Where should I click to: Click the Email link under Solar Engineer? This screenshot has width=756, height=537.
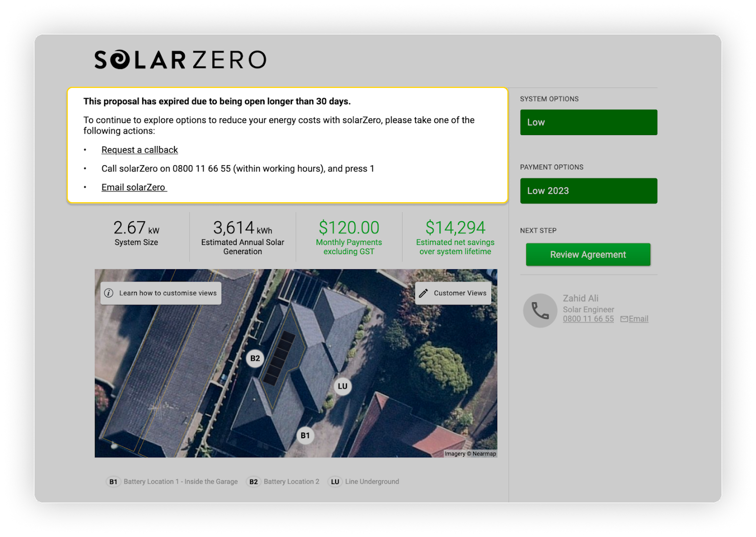point(638,319)
